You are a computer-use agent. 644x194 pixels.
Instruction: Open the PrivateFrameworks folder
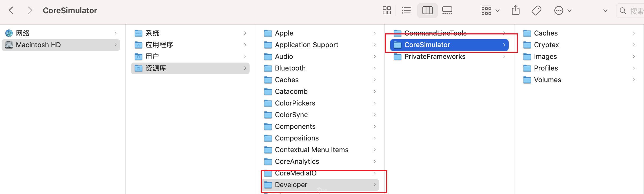pyautogui.click(x=449, y=56)
